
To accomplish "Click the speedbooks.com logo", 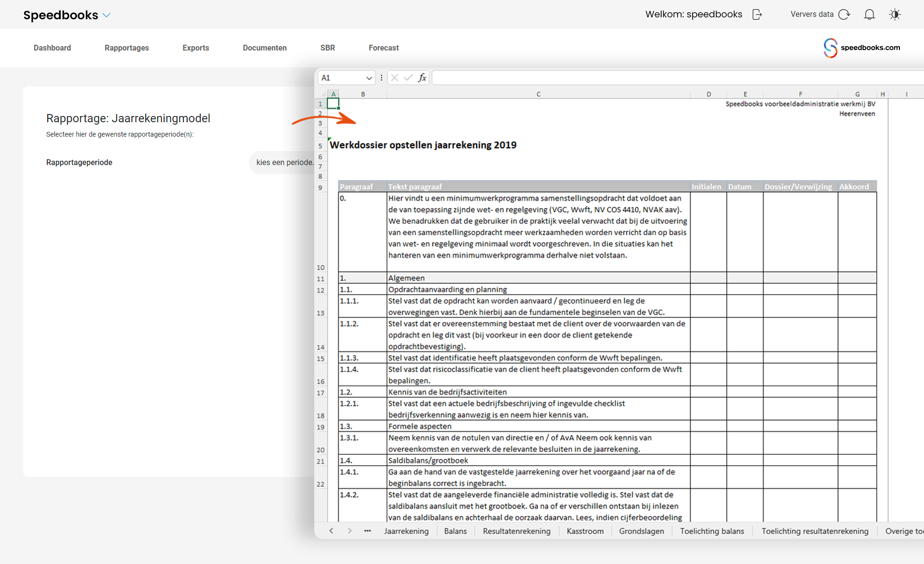I will (x=861, y=48).
